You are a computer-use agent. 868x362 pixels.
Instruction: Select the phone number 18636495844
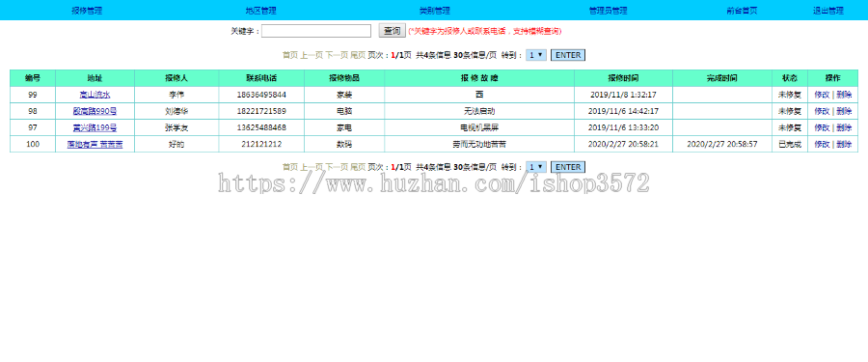tap(261, 95)
